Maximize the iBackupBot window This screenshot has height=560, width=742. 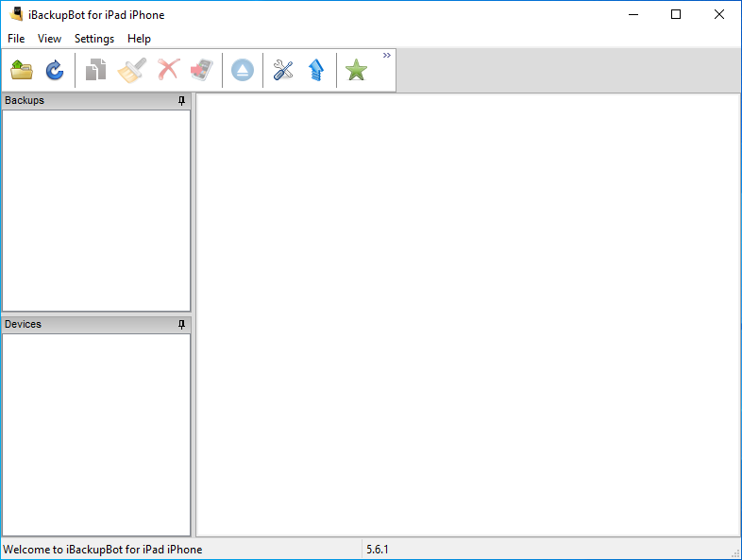(676, 14)
